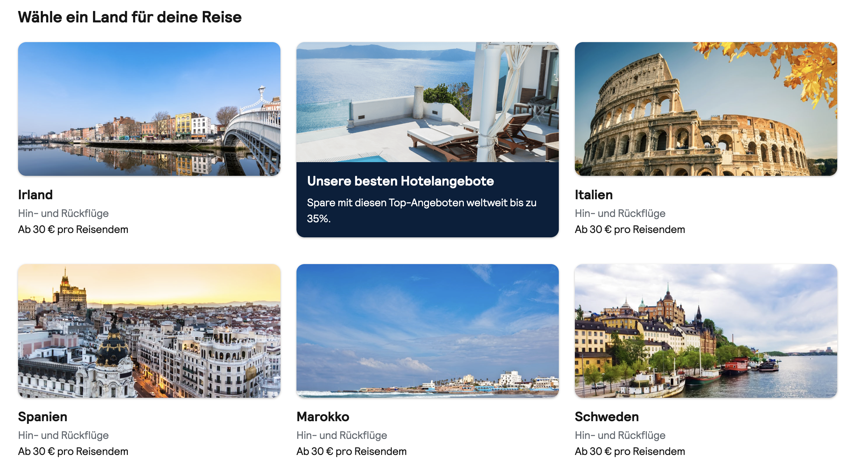This screenshot has height=474, width=868.
Task: Click the Marokko coastline picture
Action: tap(428, 331)
